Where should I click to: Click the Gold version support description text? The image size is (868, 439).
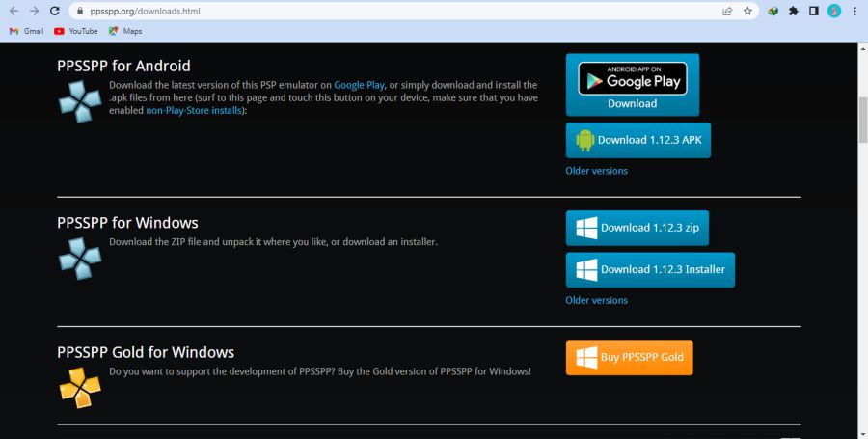[x=320, y=371]
